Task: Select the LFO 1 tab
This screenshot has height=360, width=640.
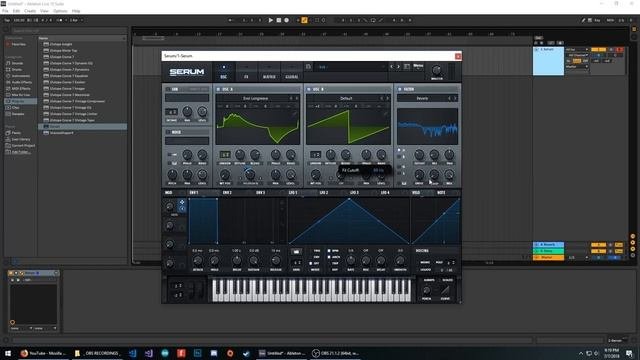Action: point(293,193)
